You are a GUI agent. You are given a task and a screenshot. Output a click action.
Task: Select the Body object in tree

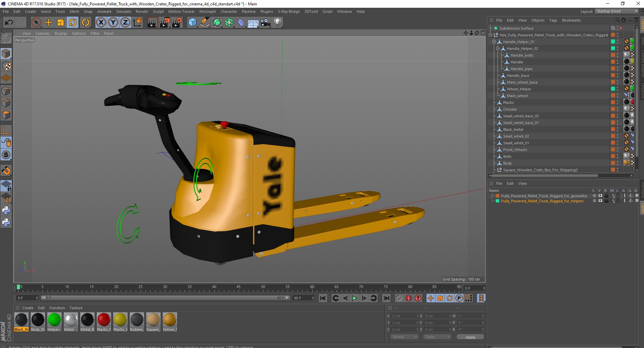click(507, 163)
